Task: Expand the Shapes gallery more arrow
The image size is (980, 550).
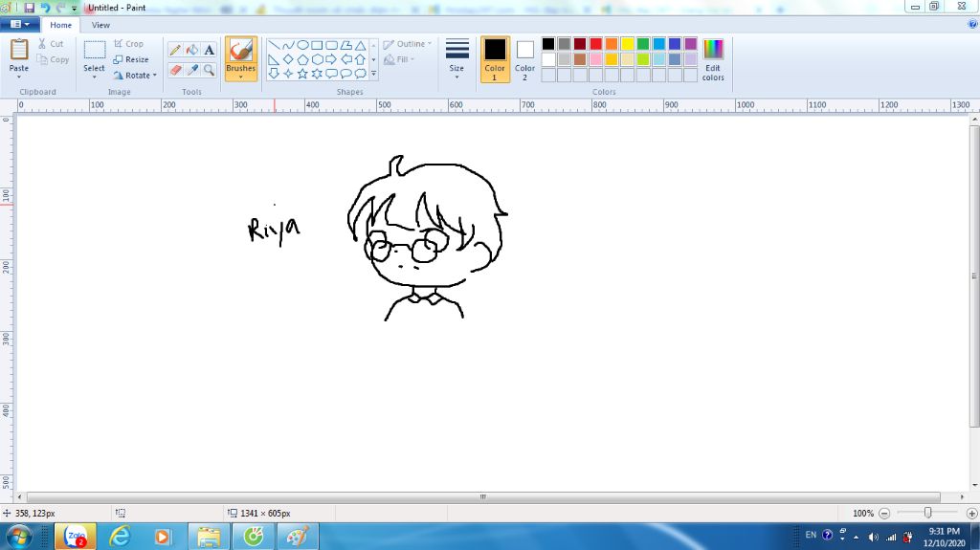Action: [374, 74]
